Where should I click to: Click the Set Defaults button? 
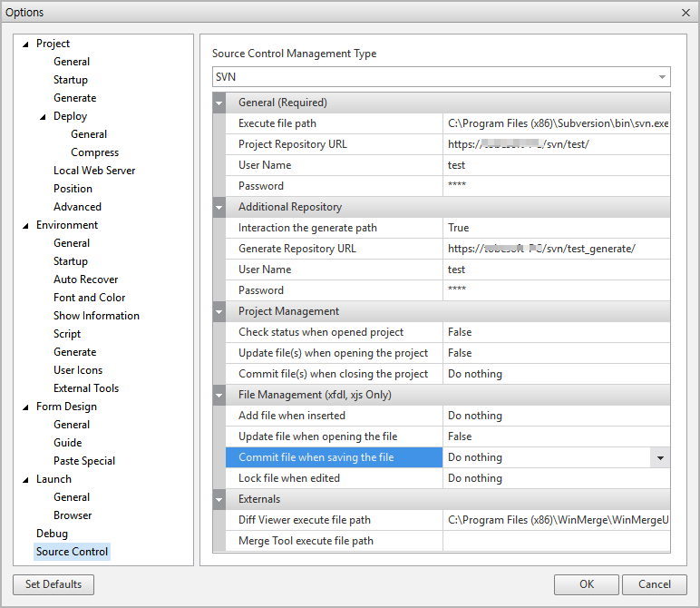point(53,584)
